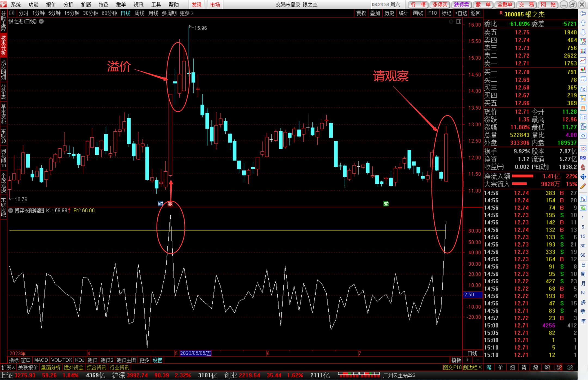Open the 博弈长阳幅图 indicator dropdown
Viewport: 588px width, 380px height.
click(x=11, y=210)
